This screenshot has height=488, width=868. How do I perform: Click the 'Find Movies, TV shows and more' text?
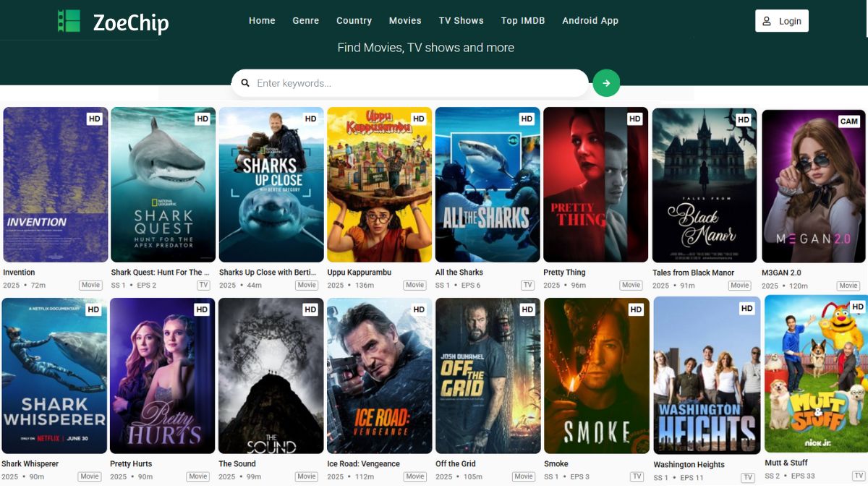click(x=426, y=48)
